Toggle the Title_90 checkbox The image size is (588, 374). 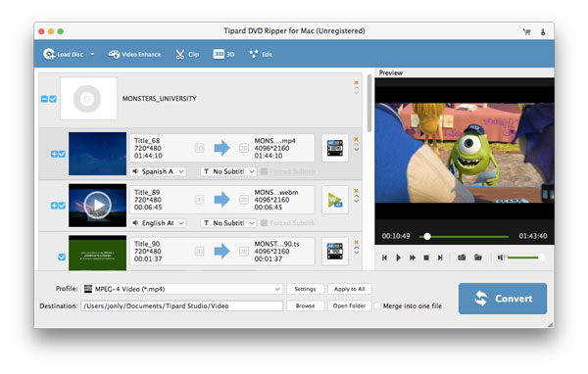pyautogui.click(x=62, y=257)
